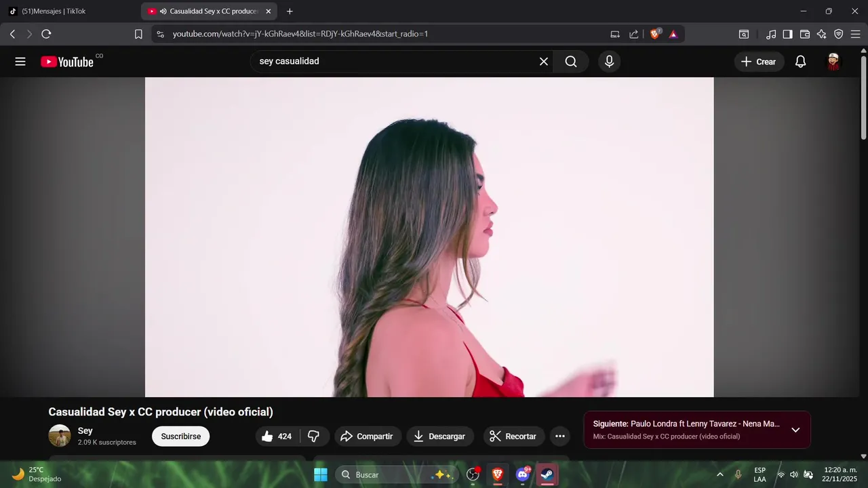
Task: Expand the Siguiente mix playlist panel
Action: pos(795,430)
